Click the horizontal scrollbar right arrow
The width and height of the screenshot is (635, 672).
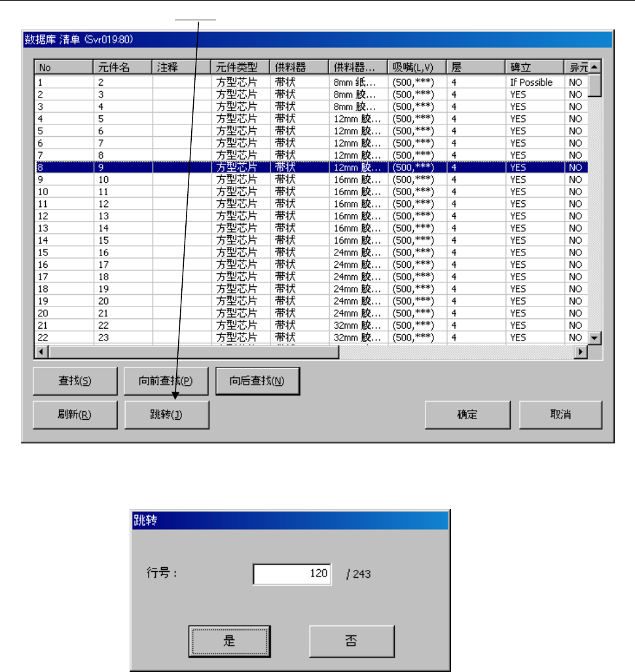click(x=581, y=352)
